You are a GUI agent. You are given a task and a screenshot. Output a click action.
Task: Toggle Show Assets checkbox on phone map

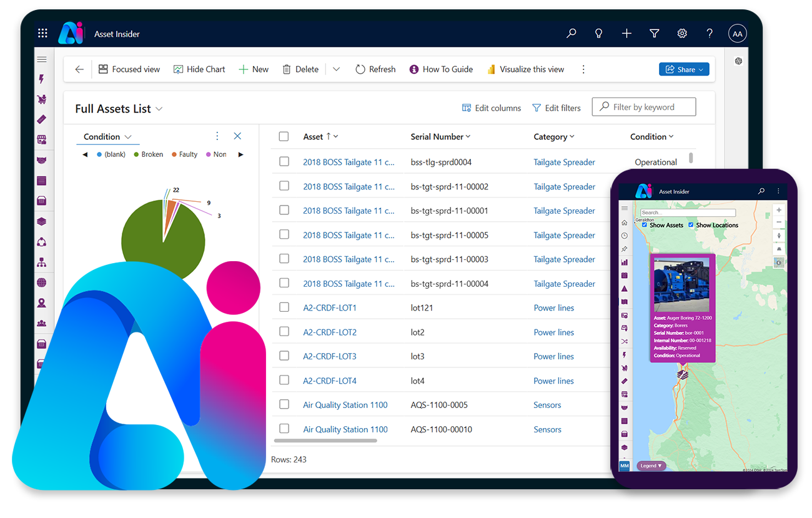click(x=645, y=225)
